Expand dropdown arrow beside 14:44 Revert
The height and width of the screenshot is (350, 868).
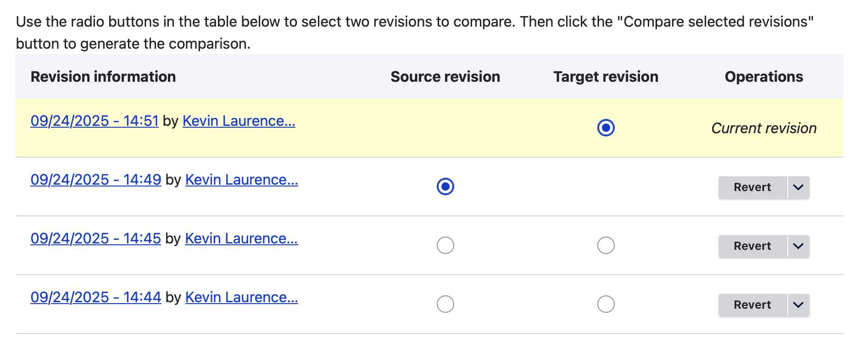pyautogui.click(x=798, y=305)
